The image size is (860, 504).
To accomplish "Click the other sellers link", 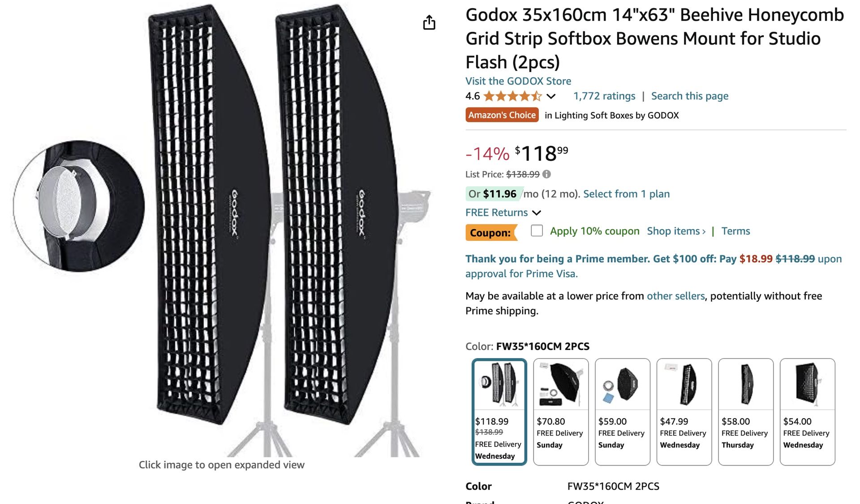I will click(675, 296).
